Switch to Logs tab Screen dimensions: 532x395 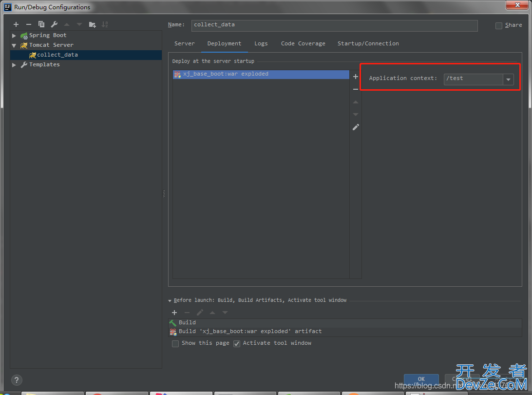261,43
